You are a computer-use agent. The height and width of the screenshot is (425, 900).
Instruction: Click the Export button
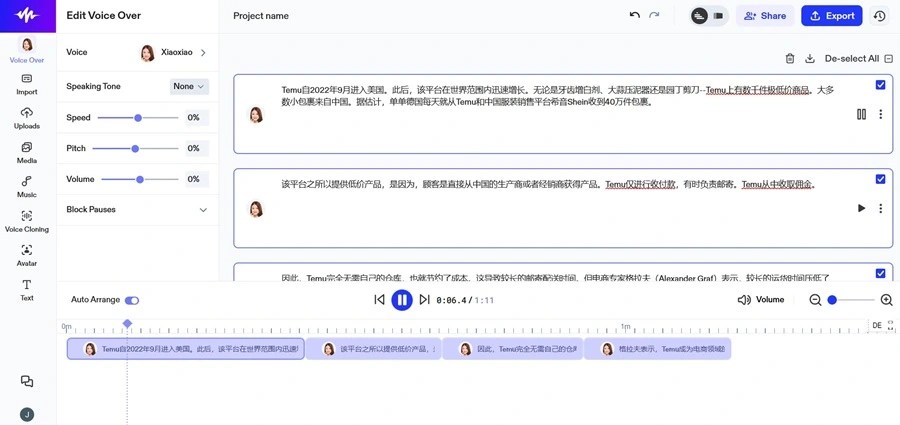(832, 16)
